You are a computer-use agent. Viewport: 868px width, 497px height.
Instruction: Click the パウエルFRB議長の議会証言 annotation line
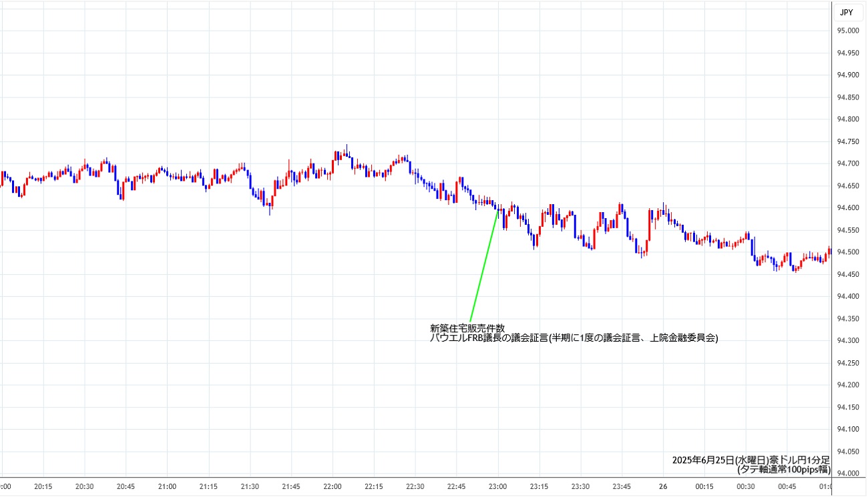click(x=574, y=338)
